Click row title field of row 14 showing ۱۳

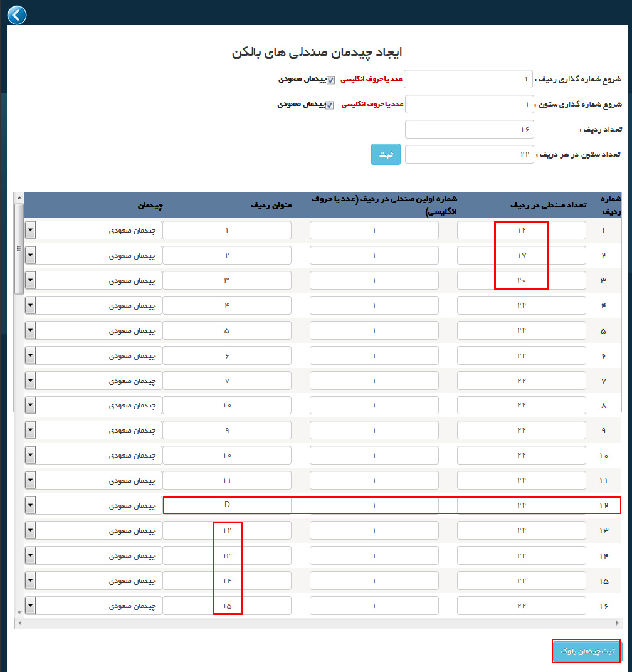point(227,555)
